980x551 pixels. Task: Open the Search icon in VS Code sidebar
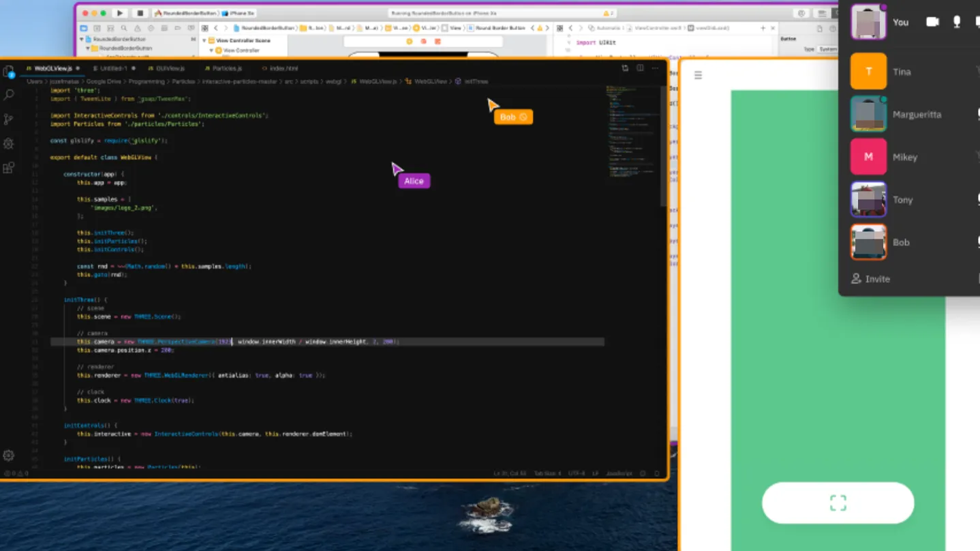point(9,95)
